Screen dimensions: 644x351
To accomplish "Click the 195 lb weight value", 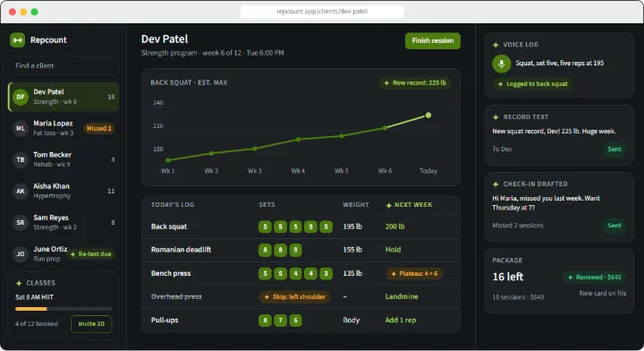I will click(352, 227).
